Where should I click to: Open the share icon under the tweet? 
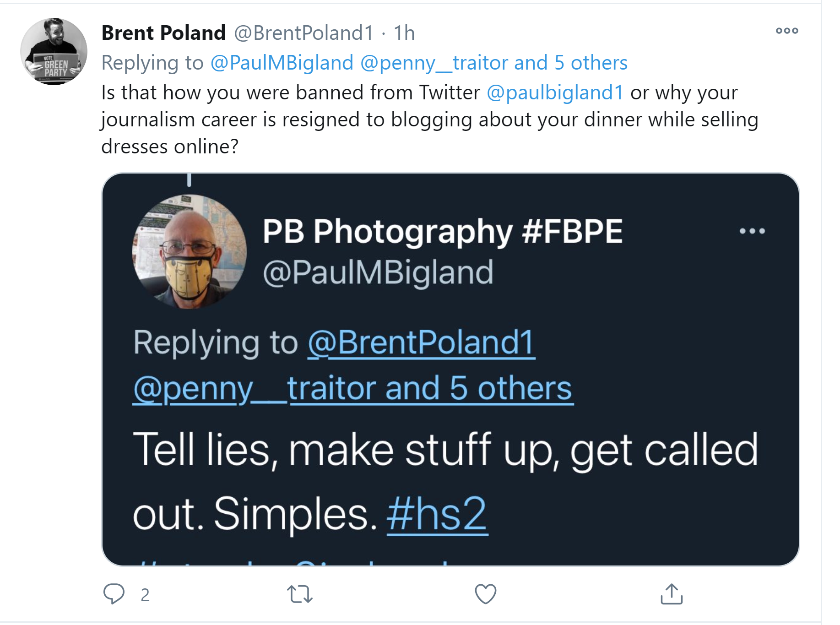[x=672, y=594]
